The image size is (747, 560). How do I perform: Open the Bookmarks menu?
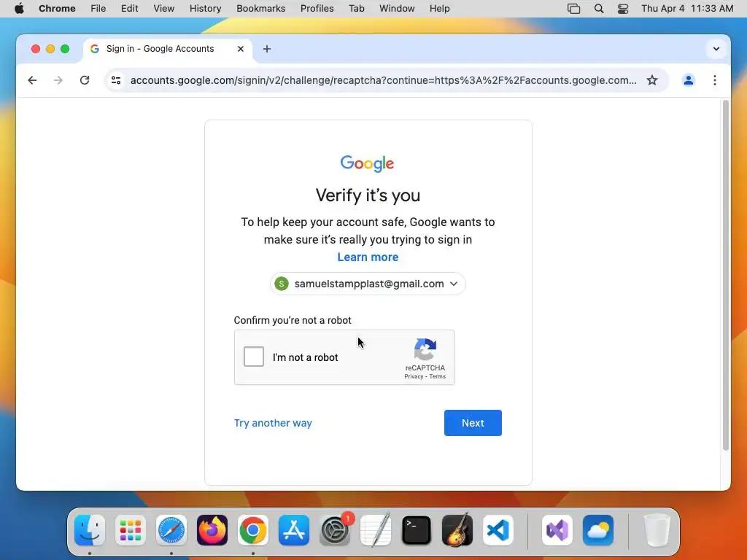click(260, 9)
